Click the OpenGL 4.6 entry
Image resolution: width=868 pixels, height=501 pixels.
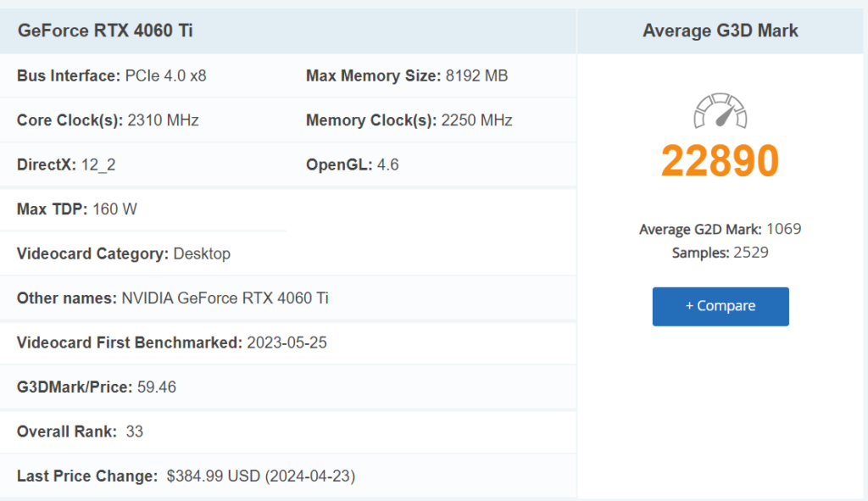point(387,164)
